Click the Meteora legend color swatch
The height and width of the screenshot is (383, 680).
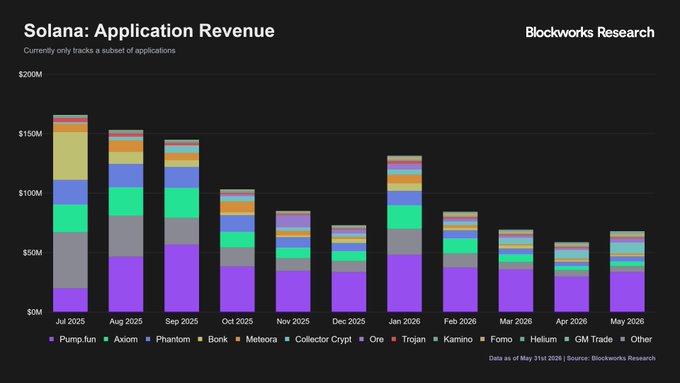tap(238, 339)
